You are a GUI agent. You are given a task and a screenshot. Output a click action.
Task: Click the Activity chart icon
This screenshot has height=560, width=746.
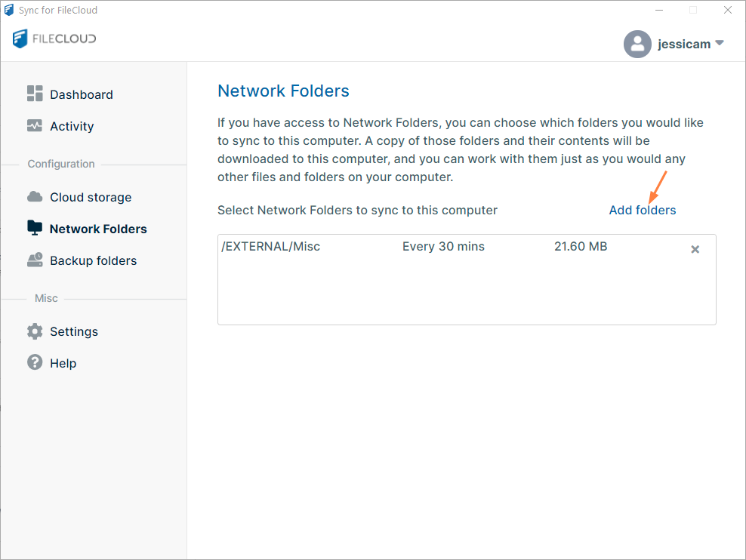[x=35, y=126]
